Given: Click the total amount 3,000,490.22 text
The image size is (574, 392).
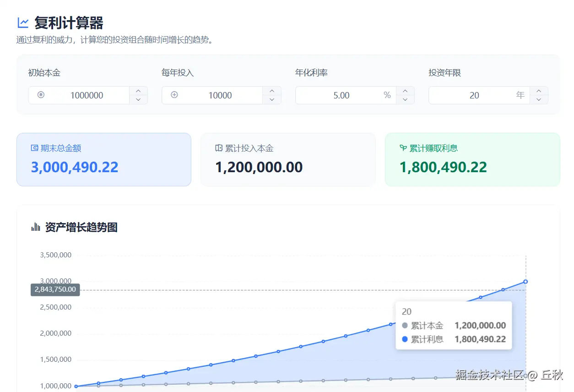Looking at the screenshot, I should coord(74,168).
